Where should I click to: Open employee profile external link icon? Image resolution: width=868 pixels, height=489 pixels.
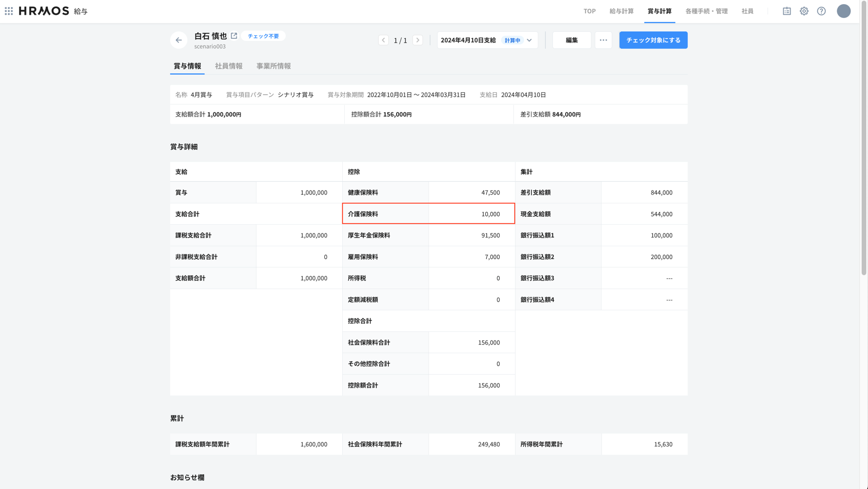(234, 36)
